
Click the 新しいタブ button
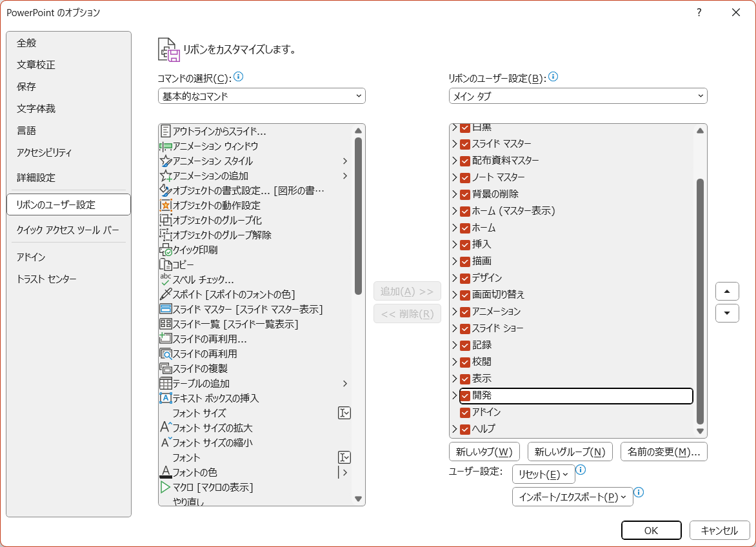click(484, 452)
